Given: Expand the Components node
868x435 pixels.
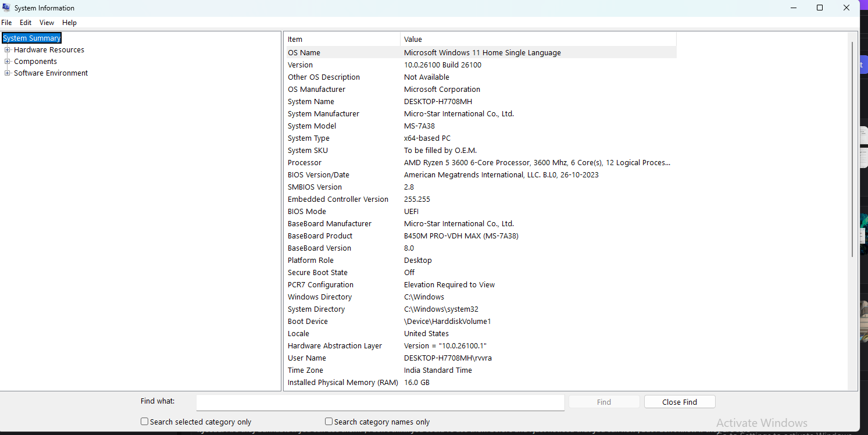Looking at the screenshot, I should [8, 62].
